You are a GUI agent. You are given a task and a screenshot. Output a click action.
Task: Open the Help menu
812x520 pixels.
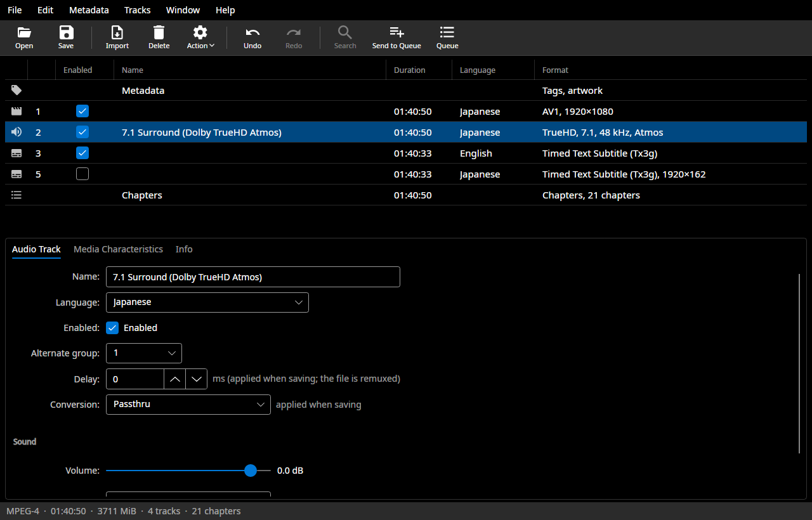tap(225, 10)
